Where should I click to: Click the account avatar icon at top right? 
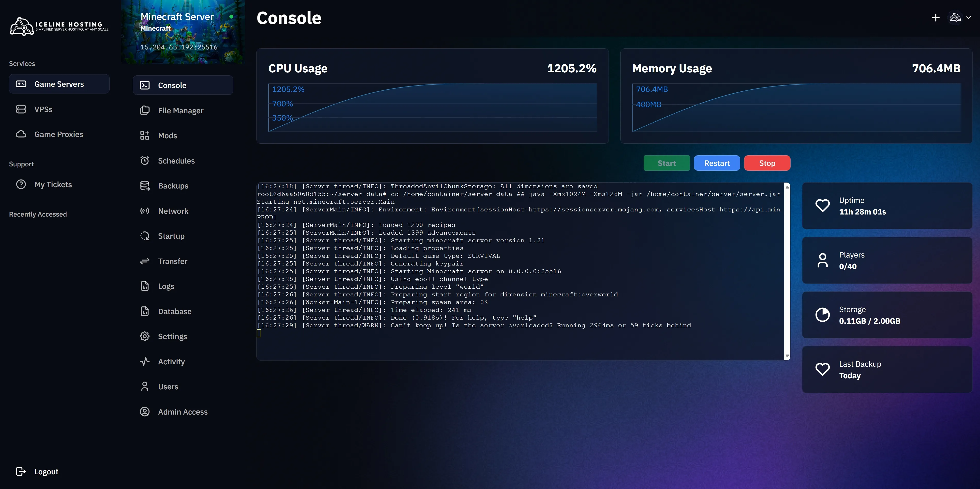coord(955,18)
